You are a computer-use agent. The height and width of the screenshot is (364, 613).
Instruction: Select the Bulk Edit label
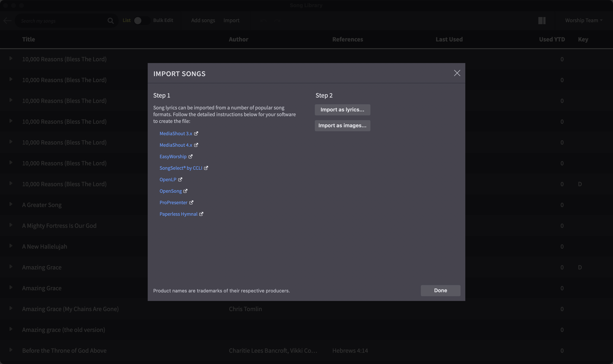(x=163, y=20)
